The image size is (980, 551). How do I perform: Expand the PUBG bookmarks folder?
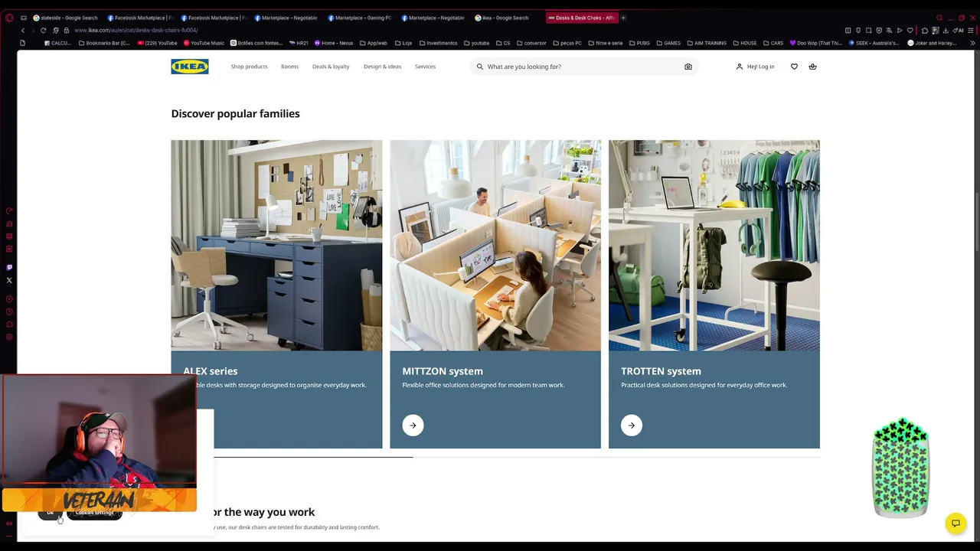coord(640,43)
